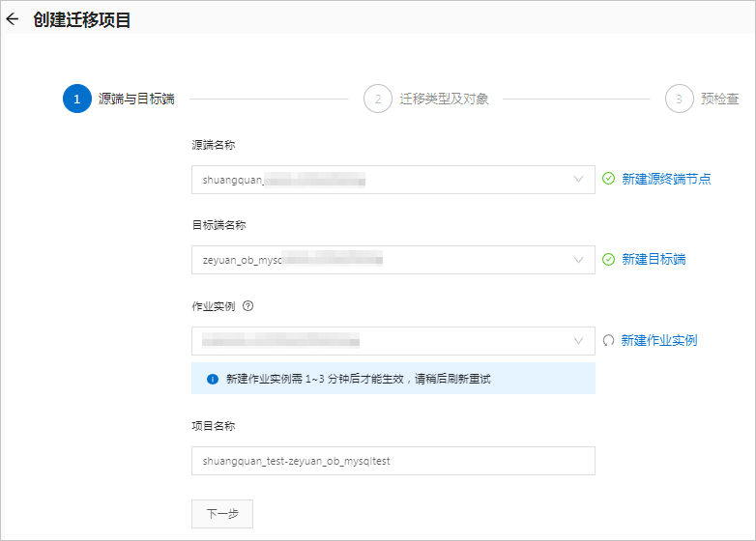This screenshot has width=756, height=541.
Task: Click the 源端名称 field label
Action: click(214, 145)
